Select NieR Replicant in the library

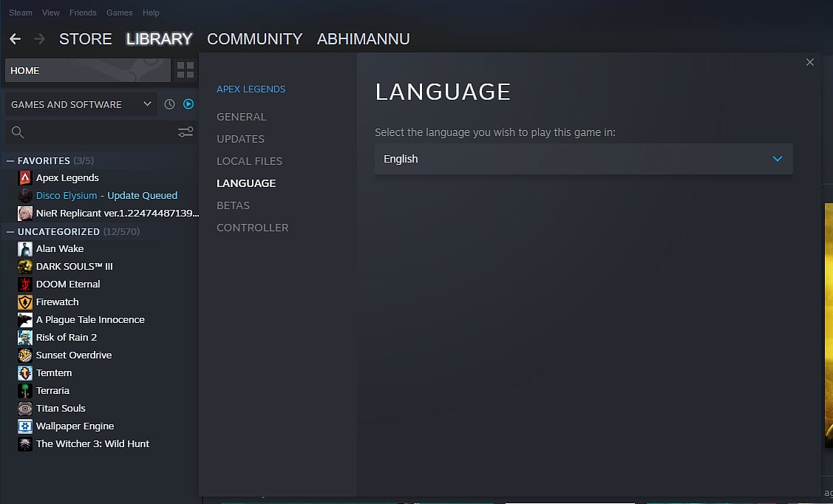pos(118,214)
